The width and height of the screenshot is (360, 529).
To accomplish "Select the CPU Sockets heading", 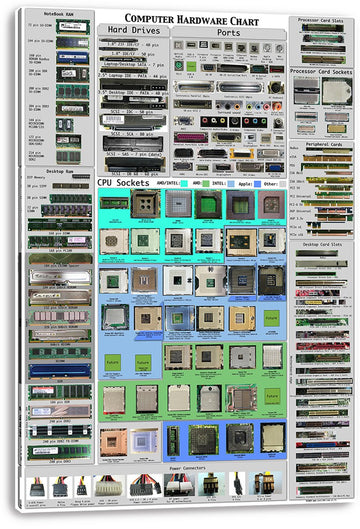I will point(123,183).
